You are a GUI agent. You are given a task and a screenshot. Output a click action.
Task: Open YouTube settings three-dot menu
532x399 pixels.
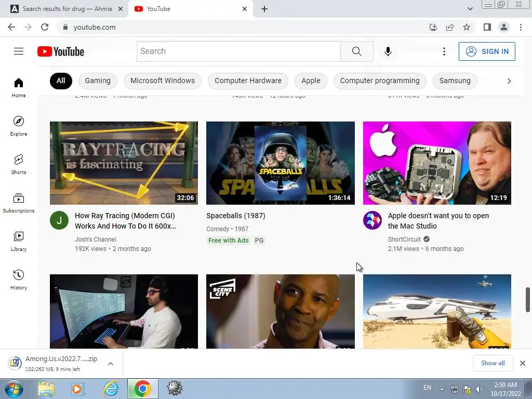tap(444, 51)
